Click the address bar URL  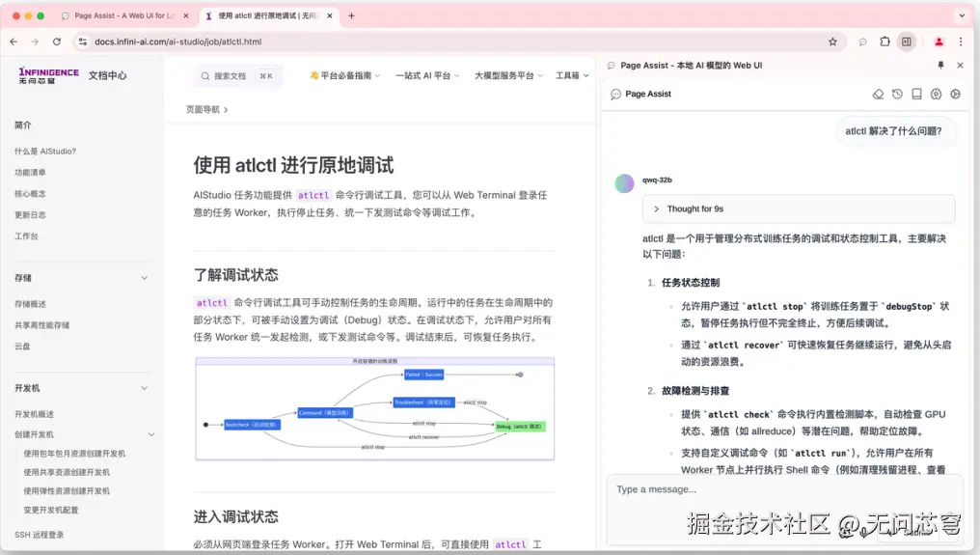coord(178,42)
